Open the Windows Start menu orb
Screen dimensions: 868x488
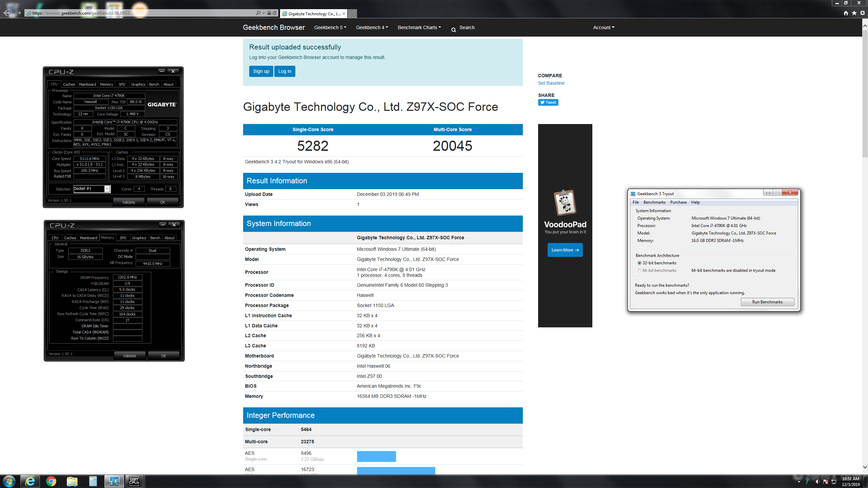[x=9, y=481]
